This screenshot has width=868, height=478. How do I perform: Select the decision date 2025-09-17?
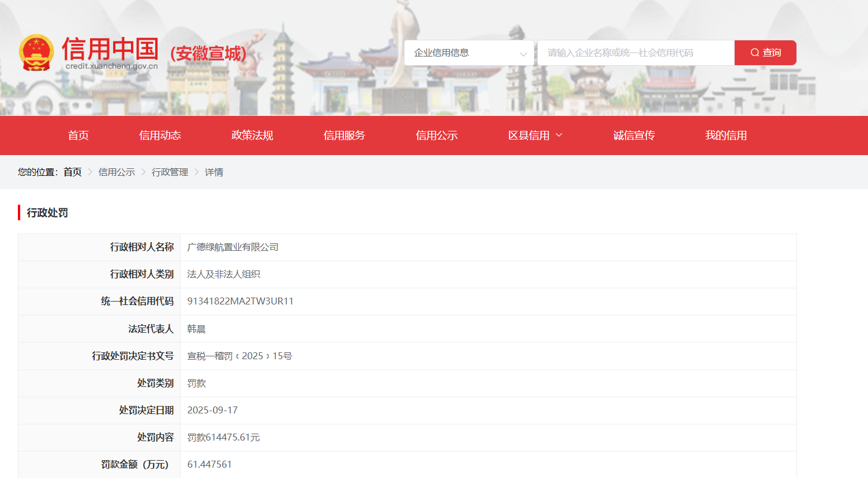pos(212,411)
